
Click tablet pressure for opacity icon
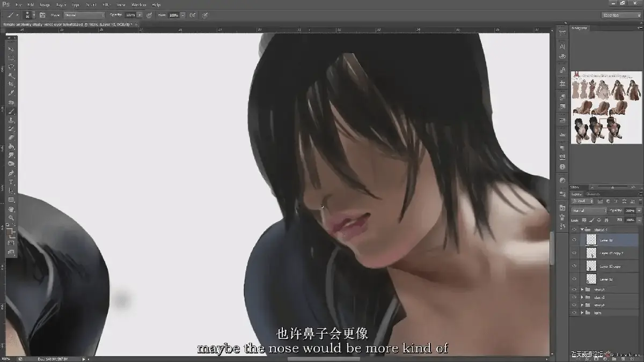(149, 15)
